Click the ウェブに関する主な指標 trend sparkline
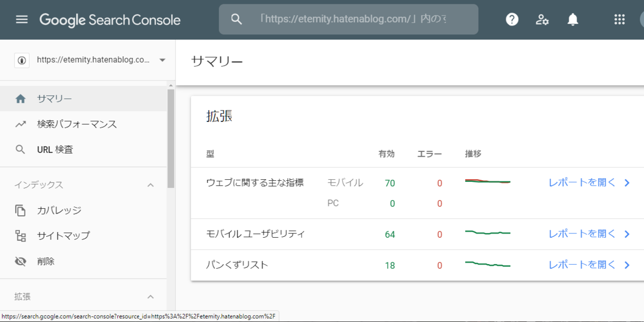The image size is (644, 322). [487, 181]
